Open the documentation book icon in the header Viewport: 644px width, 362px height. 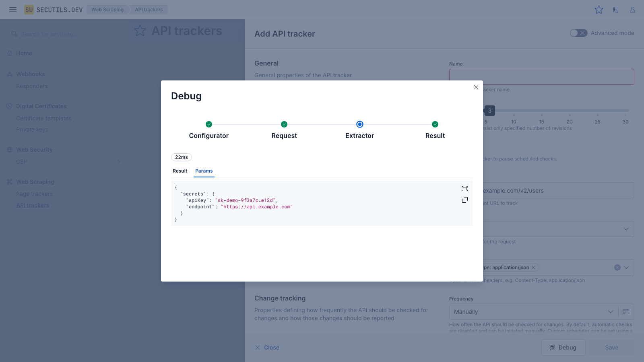pos(616,10)
